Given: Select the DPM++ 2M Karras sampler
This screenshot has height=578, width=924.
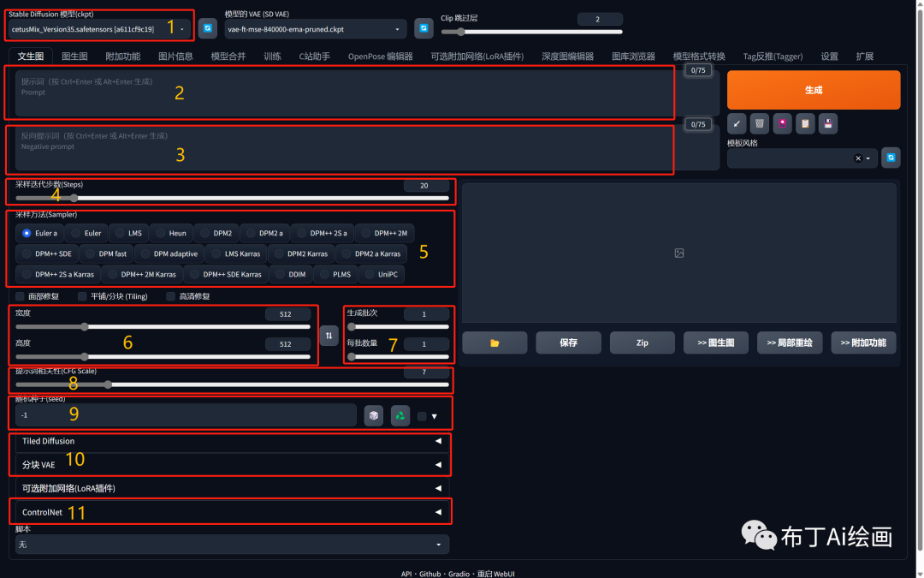Looking at the screenshot, I should click(x=142, y=275).
